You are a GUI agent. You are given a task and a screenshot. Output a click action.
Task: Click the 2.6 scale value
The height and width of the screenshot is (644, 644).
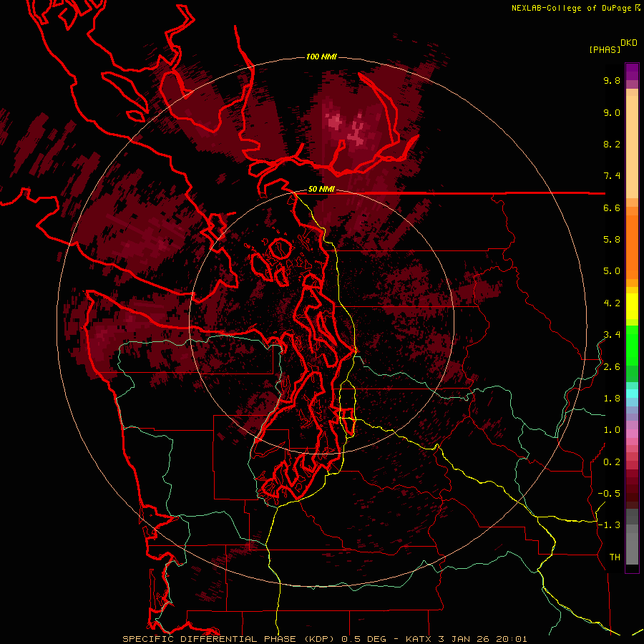pos(612,367)
